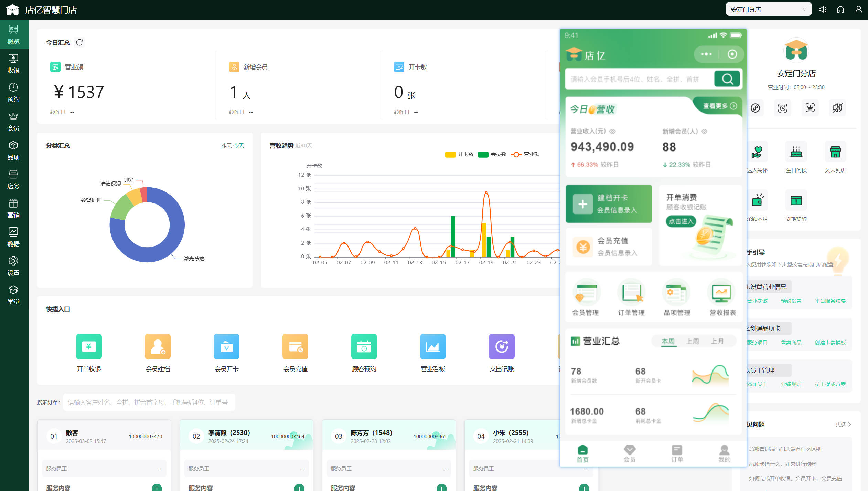
Task: Open 收银 in the left sidebar
Action: coord(13,64)
